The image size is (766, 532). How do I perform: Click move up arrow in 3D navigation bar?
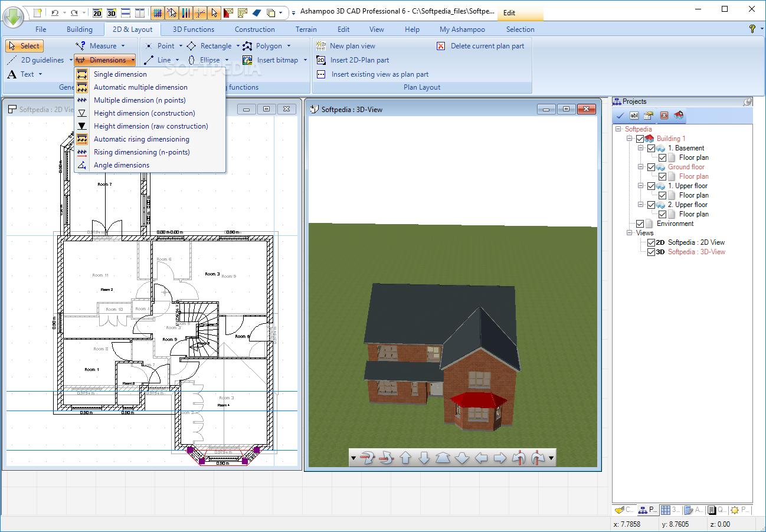tap(405, 458)
